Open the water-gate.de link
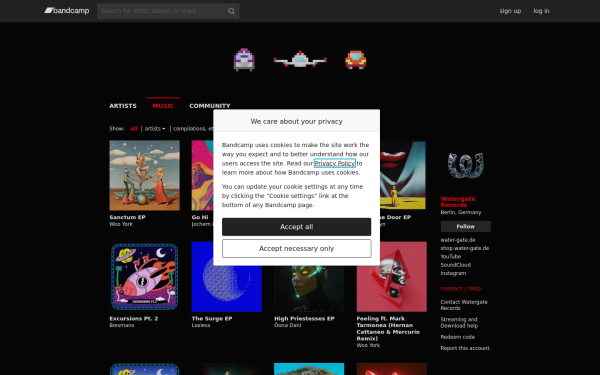The image size is (600, 375). [458, 240]
